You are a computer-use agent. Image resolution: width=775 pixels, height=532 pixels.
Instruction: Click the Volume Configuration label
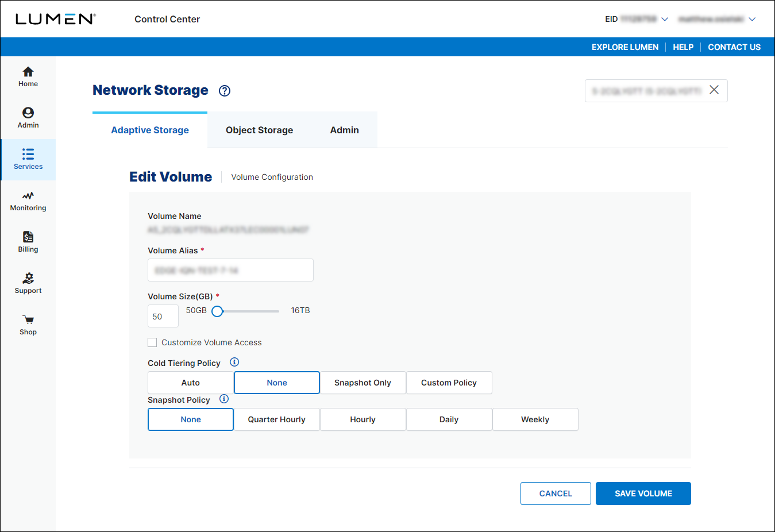coord(272,177)
